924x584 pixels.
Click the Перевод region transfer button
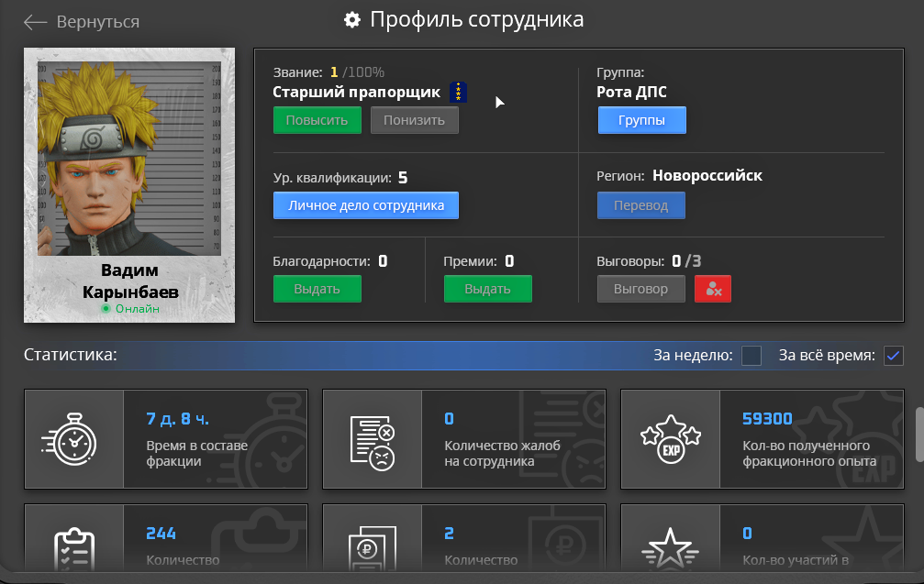click(641, 205)
